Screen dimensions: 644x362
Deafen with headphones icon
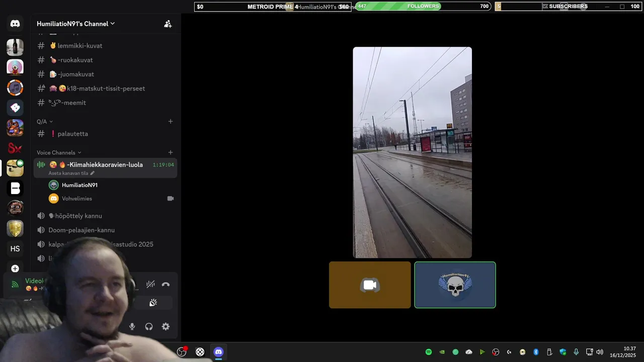[x=149, y=326]
